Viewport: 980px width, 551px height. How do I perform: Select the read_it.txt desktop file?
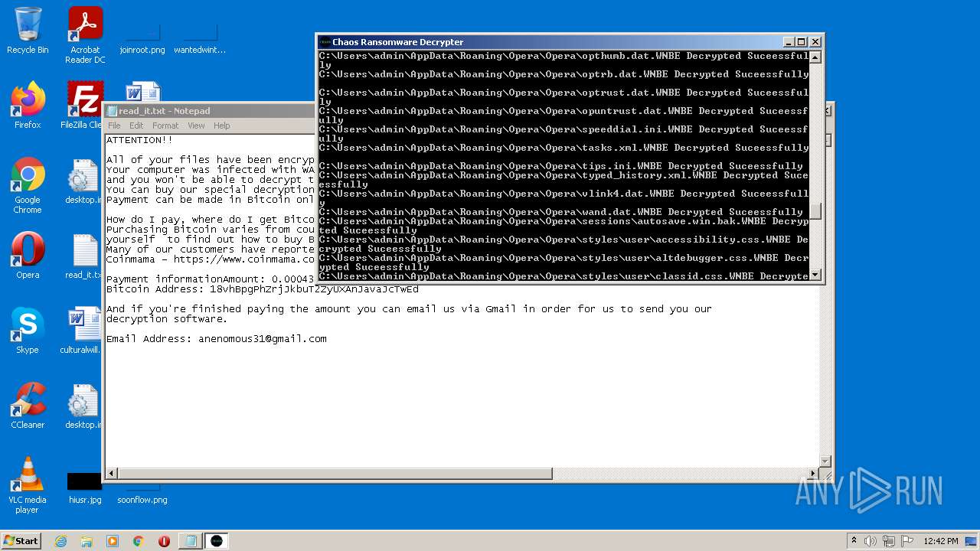(83, 256)
